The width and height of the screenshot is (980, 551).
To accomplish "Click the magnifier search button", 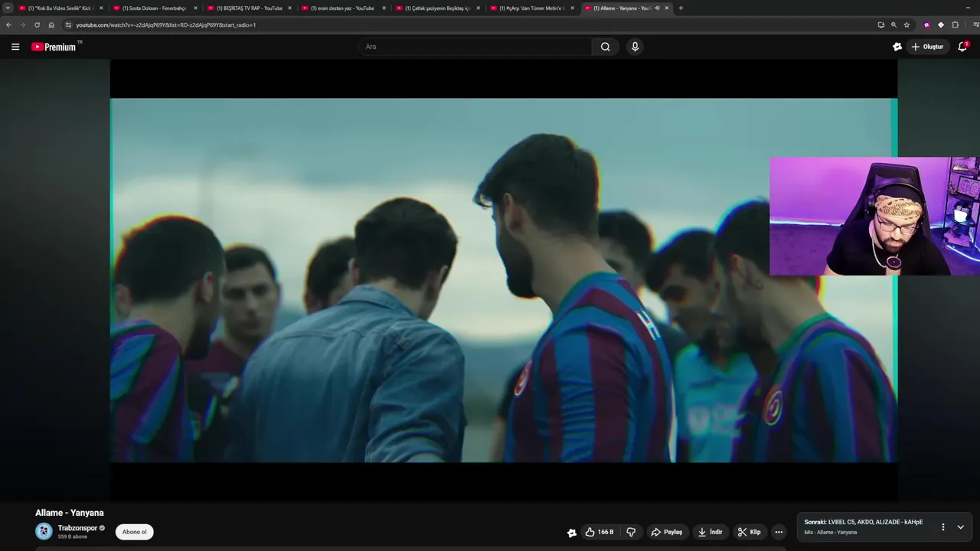I will coord(606,47).
